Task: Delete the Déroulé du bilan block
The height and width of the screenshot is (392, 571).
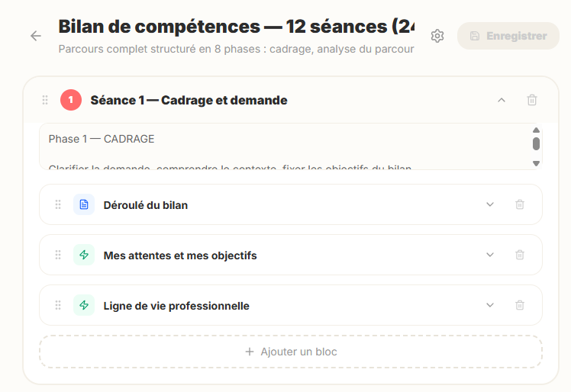Action: coord(520,204)
